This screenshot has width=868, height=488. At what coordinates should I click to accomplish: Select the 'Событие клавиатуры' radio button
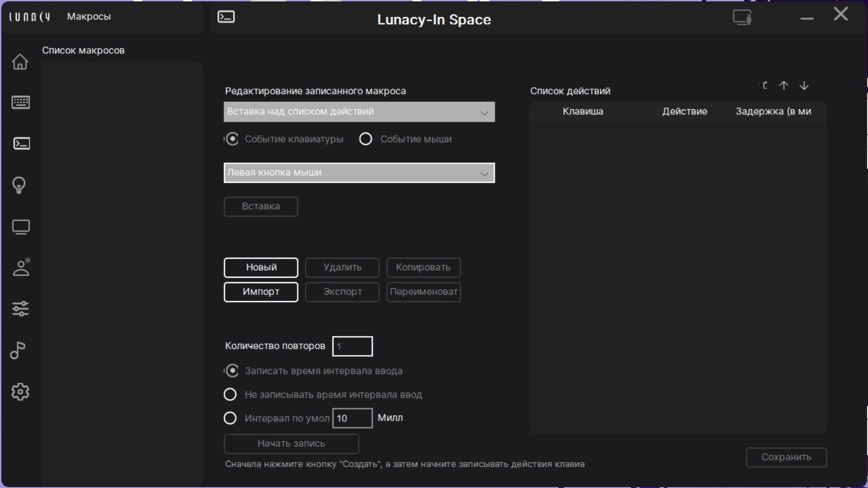232,139
